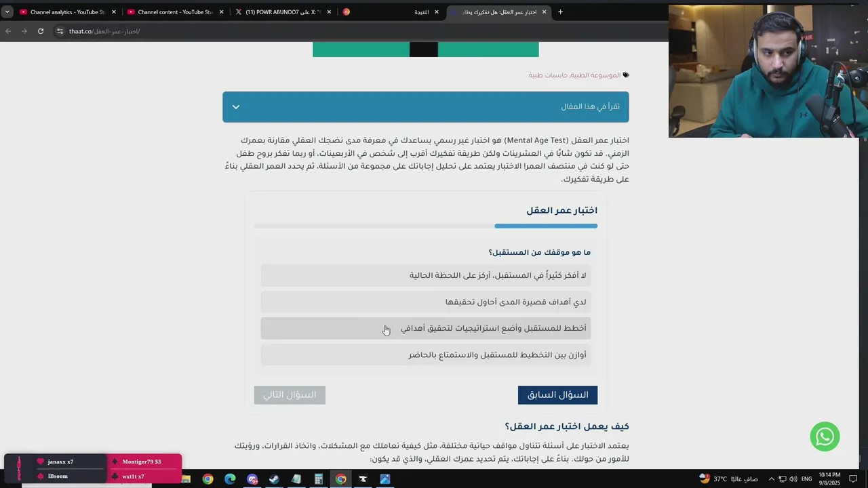
Task: Click the question ما هو موقفك من المستقبل؟
Action: [540, 252]
